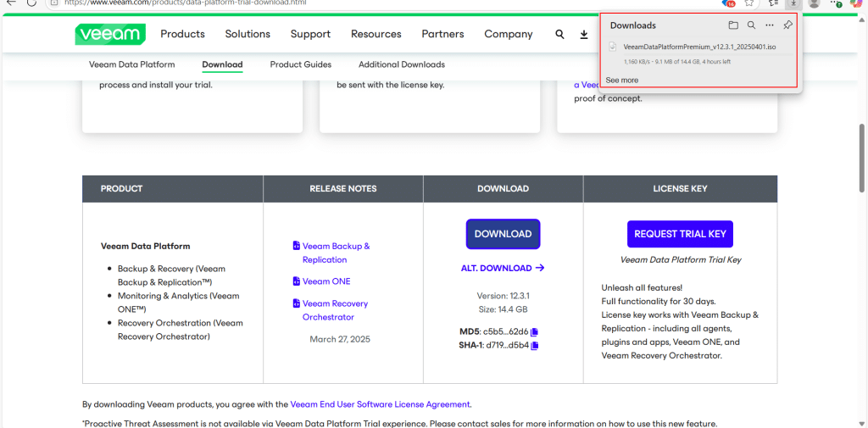This screenshot has width=868, height=428.
Task: Click the Veeam Data Platform Trial Key caption
Action: tap(681, 259)
